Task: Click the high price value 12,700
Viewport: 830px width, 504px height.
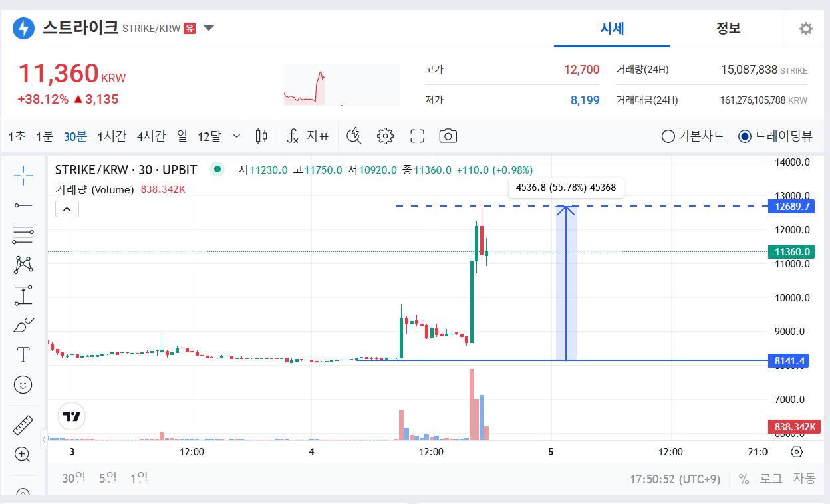Action: tap(581, 70)
